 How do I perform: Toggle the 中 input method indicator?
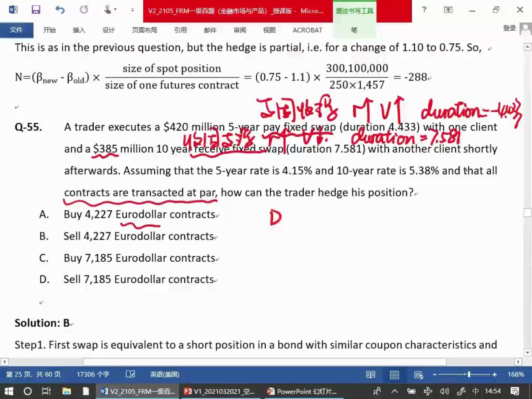tap(476, 391)
